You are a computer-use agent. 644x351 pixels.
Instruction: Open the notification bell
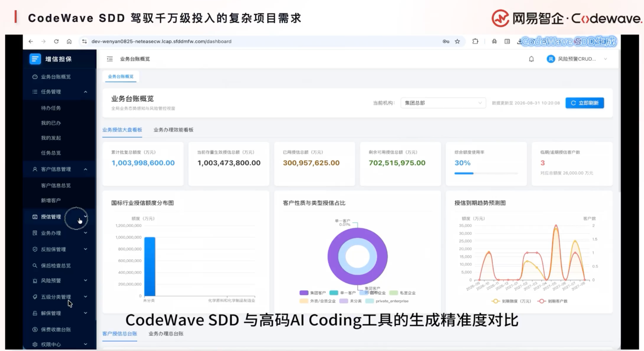531,59
